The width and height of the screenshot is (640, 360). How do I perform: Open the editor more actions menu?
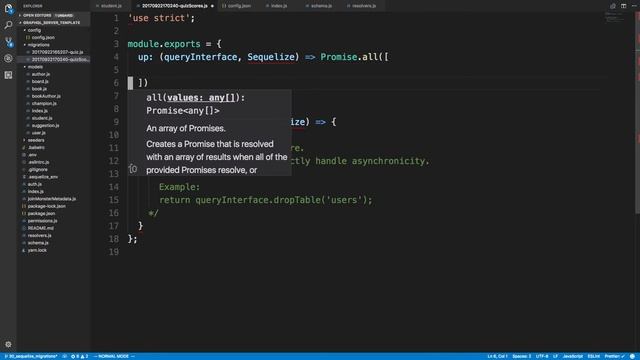coord(634,6)
